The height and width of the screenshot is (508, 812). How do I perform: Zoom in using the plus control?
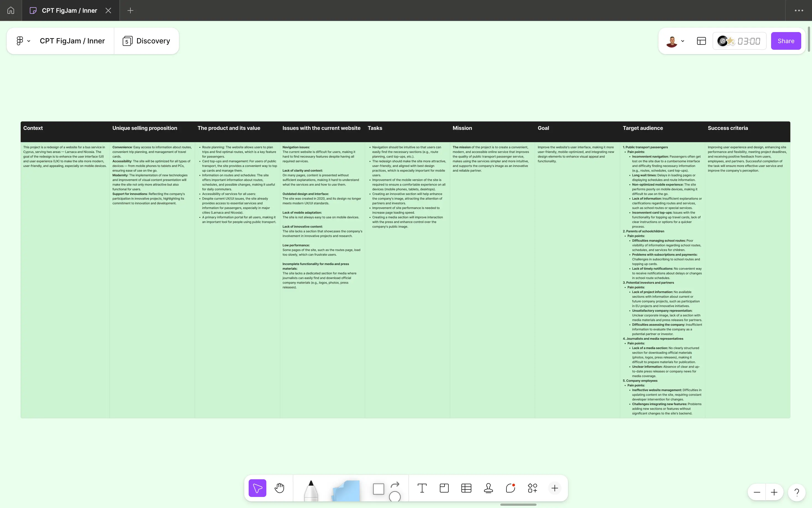coord(774,492)
